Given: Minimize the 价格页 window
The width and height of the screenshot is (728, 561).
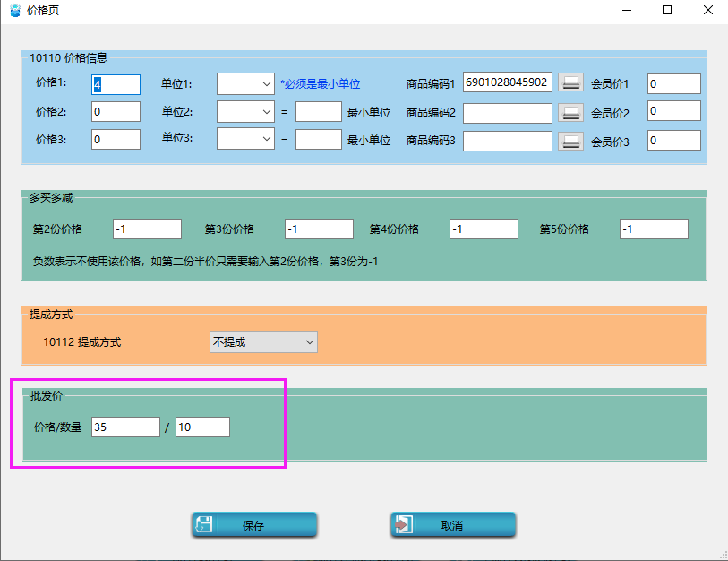Looking at the screenshot, I should point(627,10).
